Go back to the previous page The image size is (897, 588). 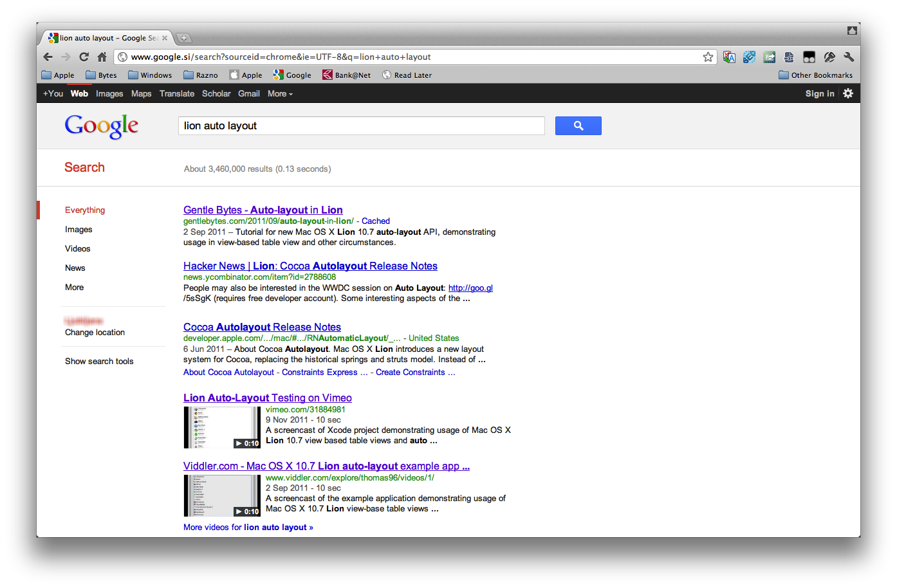[48, 57]
